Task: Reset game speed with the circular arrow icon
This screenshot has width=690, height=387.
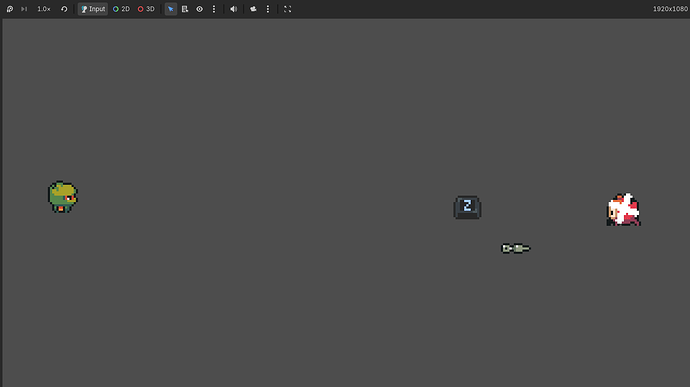Action: 64,9
